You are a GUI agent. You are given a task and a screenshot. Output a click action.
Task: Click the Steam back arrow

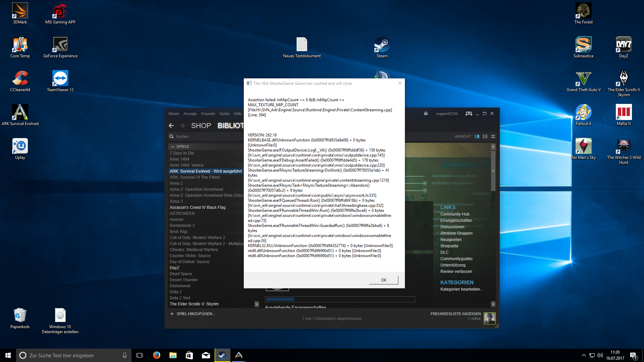pyautogui.click(x=171, y=125)
